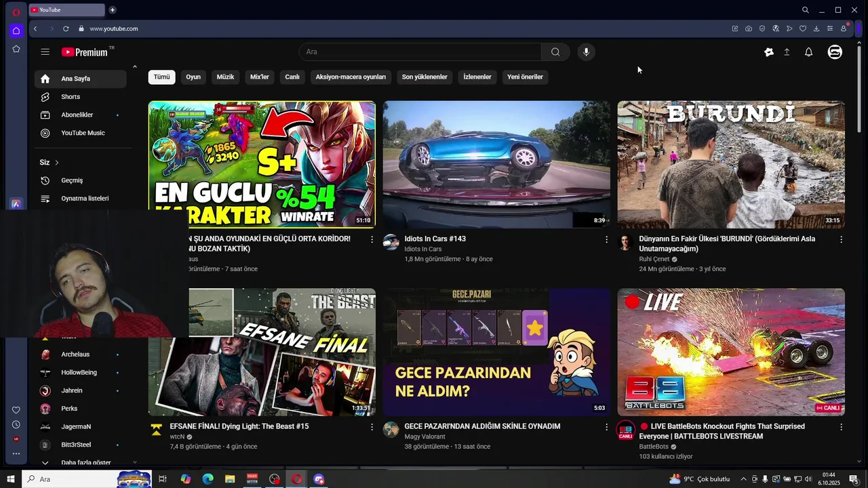
Task: Open the account avatar menu
Action: [x=835, y=52]
